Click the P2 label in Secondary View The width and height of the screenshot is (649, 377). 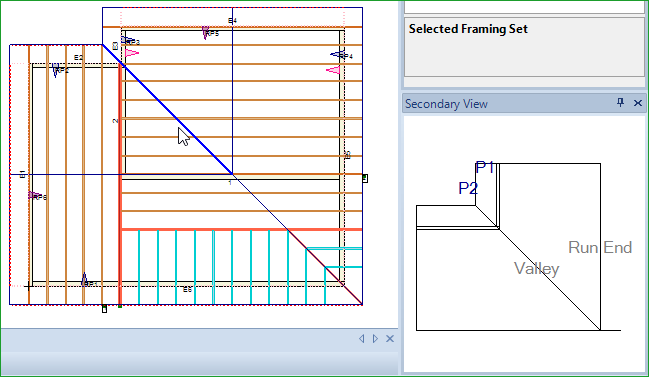pos(468,188)
